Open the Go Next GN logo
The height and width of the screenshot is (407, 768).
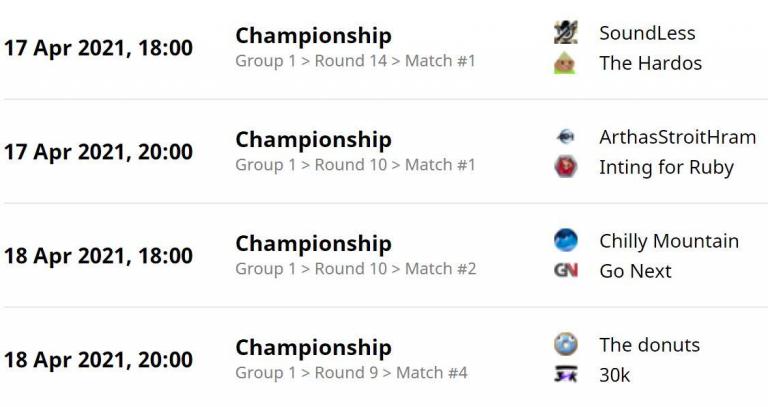click(566, 270)
